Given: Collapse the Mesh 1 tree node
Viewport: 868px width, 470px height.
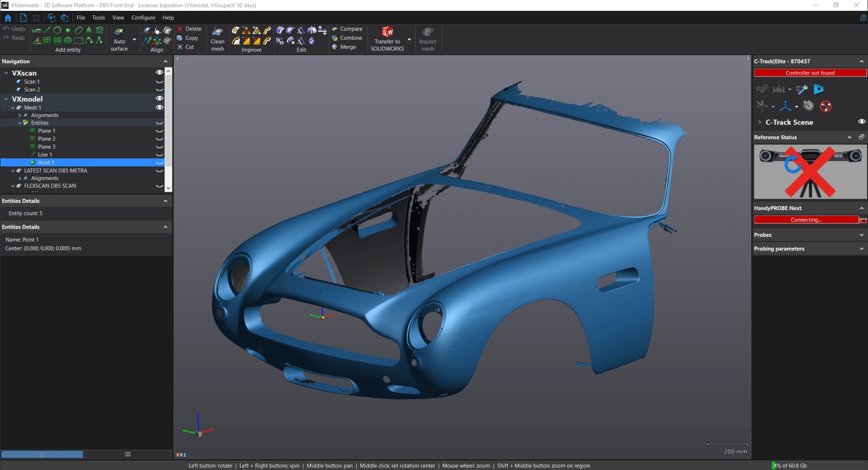Looking at the screenshot, I should [x=13, y=108].
